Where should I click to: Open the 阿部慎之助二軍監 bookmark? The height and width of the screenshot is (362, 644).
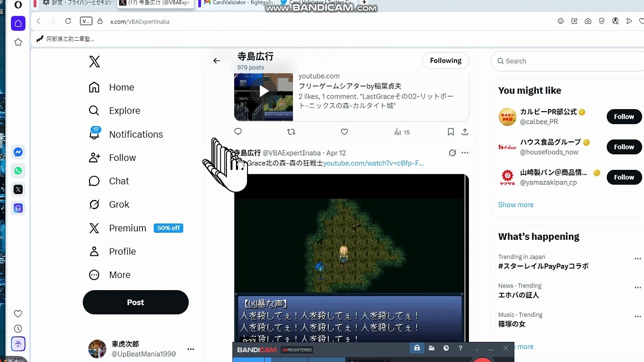65,39
